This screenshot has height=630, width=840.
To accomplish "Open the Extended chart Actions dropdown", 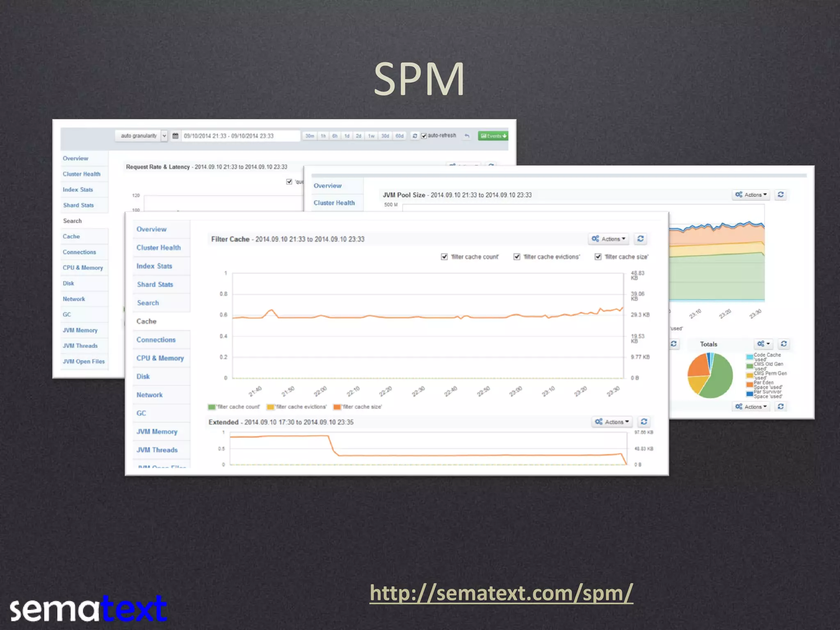I will tap(612, 422).
